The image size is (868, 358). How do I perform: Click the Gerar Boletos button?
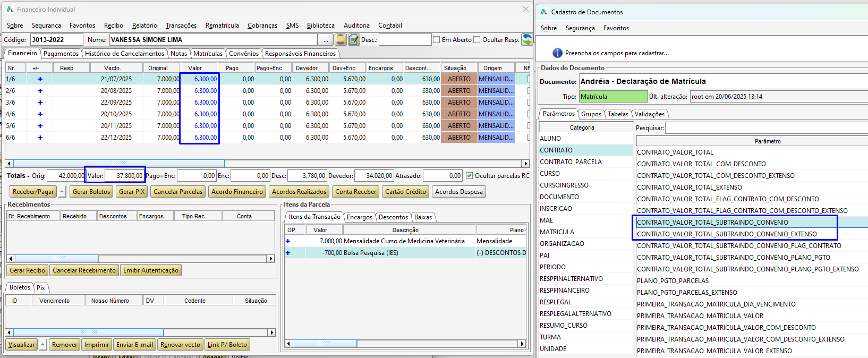click(x=91, y=192)
